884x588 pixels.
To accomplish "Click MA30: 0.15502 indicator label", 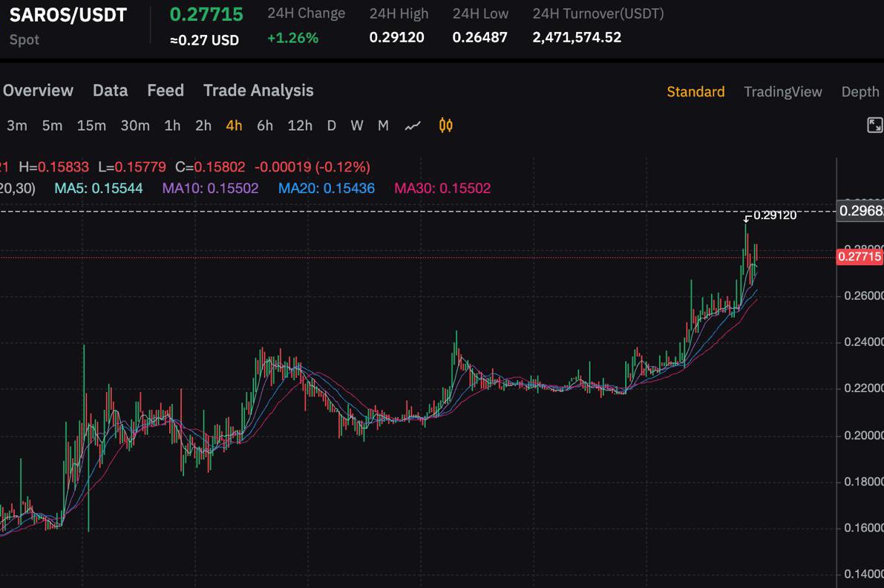I will click(x=442, y=189).
